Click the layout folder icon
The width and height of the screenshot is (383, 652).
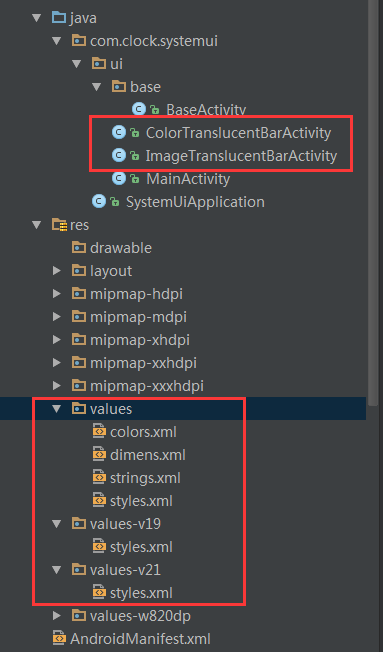[x=79, y=271]
